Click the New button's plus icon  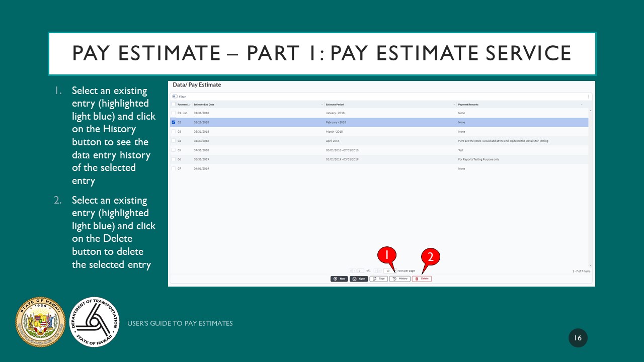pos(335,279)
